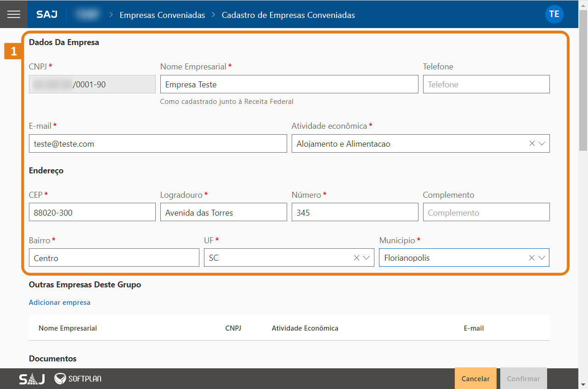Click Cadastro de Empresas Conveniadas breadcrumb
588x389 pixels.
click(x=288, y=15)
